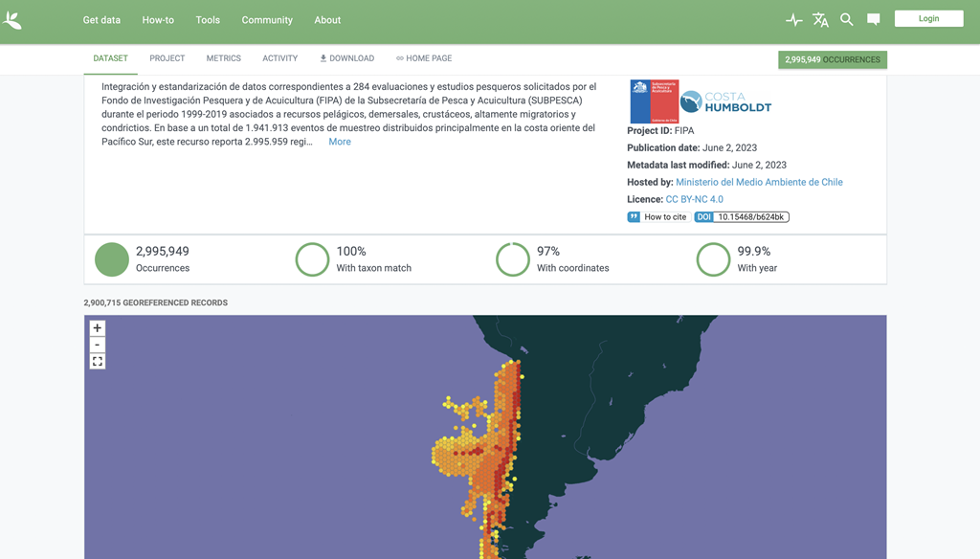This screenshot has height=559, width=980.
Task: Toggle fullscreen map view
Action: point(98,362)
